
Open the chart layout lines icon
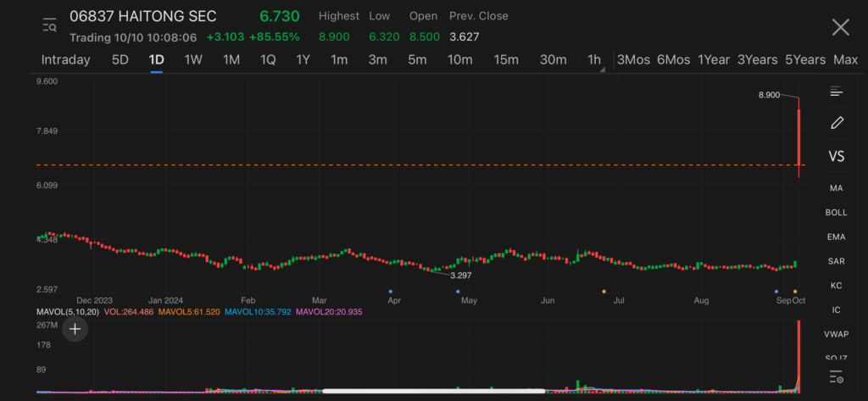click(836, 92)
